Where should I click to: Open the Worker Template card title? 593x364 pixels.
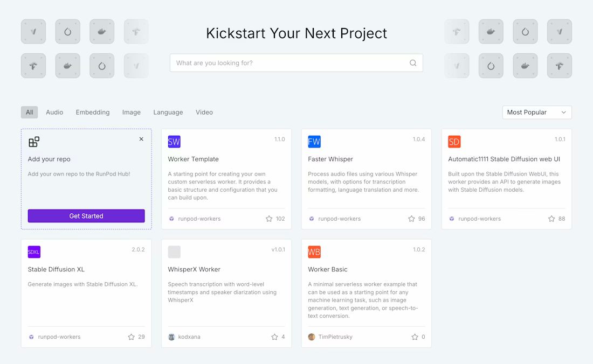(x=193, y=159)
